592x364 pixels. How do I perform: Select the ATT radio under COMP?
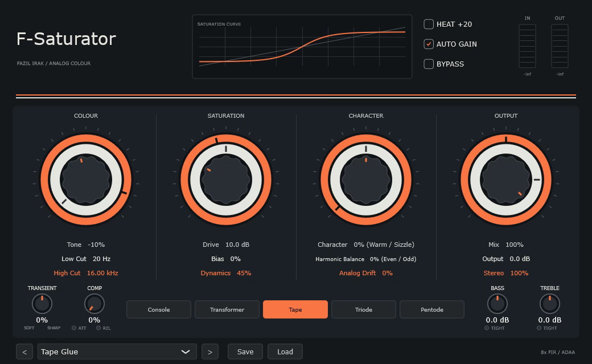click(x=74, y=328)
